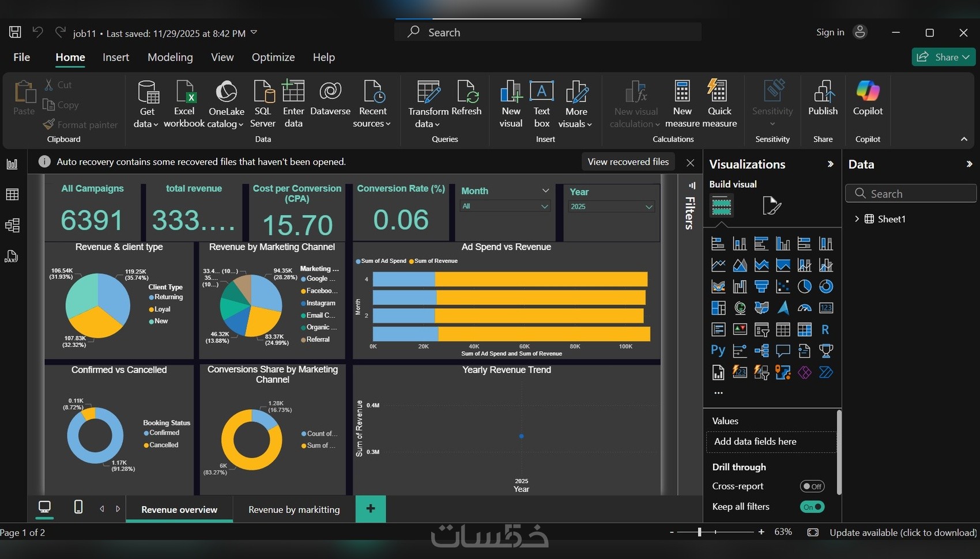
Task: Click View recovered files button
Action: [628, 162]
